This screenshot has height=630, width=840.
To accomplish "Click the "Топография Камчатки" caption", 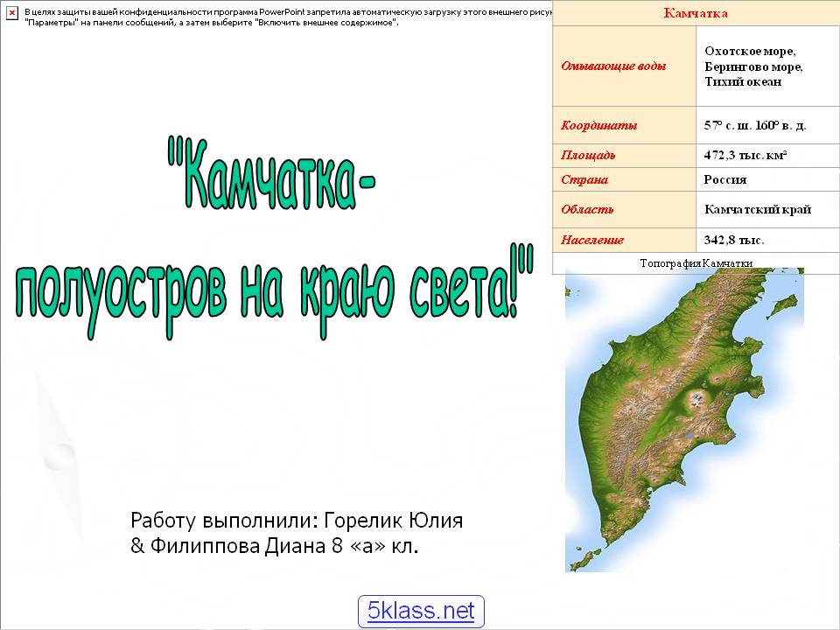I will (696, 263).
